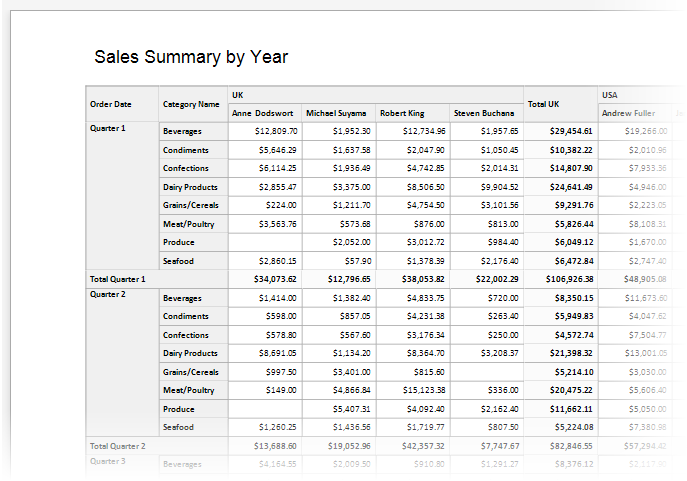Click the Sales Summary by Year title
The image size is (687, 481).
tap(191, 57)
